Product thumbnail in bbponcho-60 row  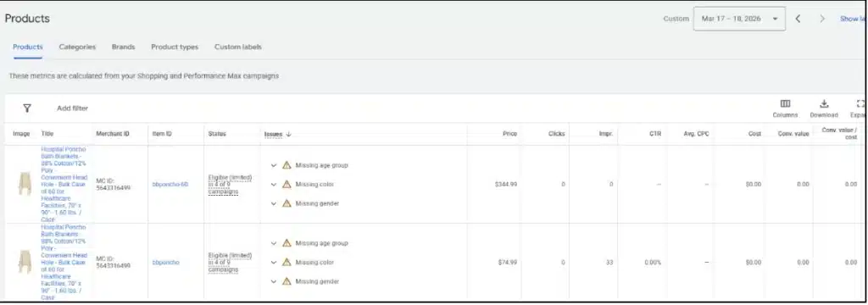pyautogui.click(x=25, y=184)
